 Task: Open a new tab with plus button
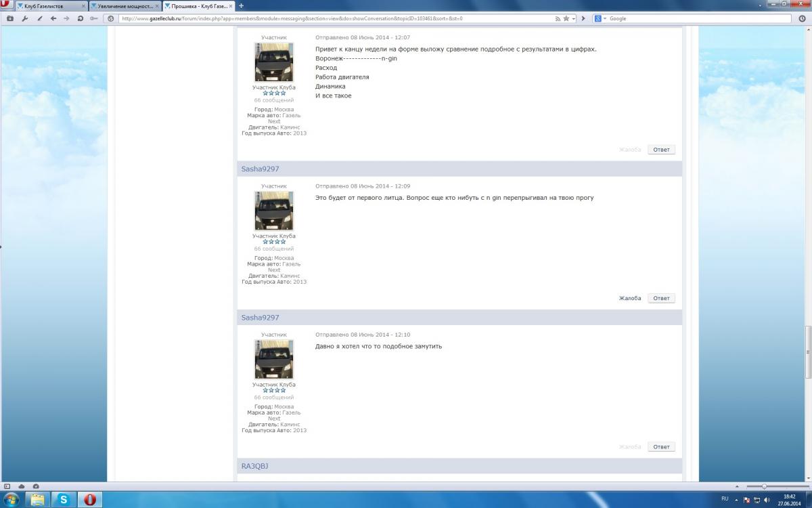click(x=242, y=5)
